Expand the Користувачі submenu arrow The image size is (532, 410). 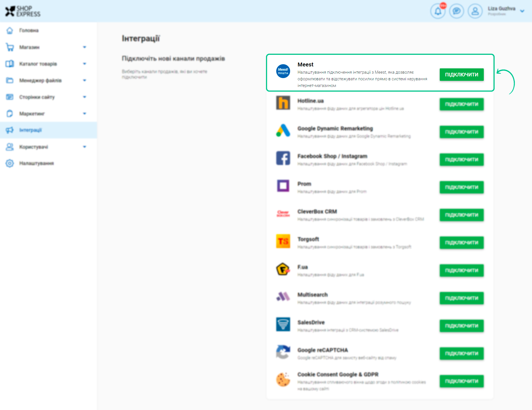(85, 147)
